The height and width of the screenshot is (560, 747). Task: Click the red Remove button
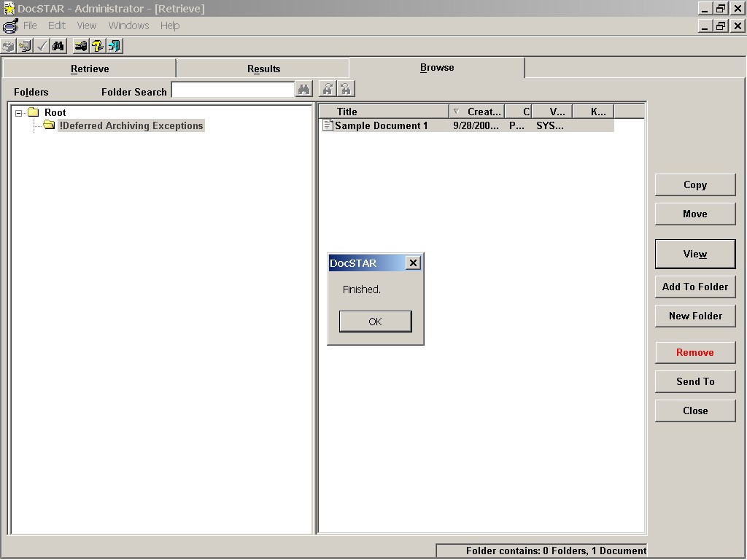pos(695,352)
